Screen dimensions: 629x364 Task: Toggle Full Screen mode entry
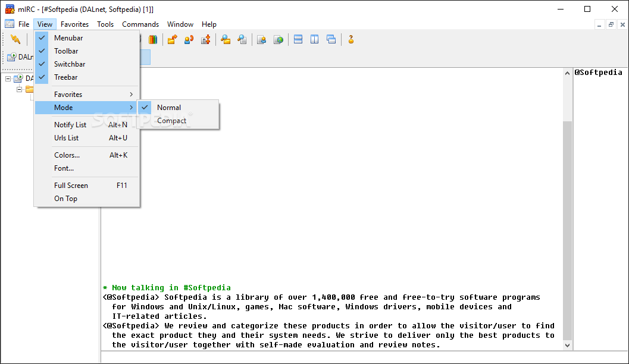point(87,185)
